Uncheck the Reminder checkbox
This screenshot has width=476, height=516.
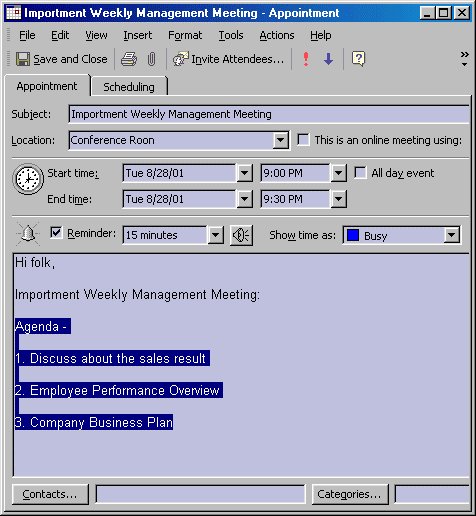[x=56, y=233]
